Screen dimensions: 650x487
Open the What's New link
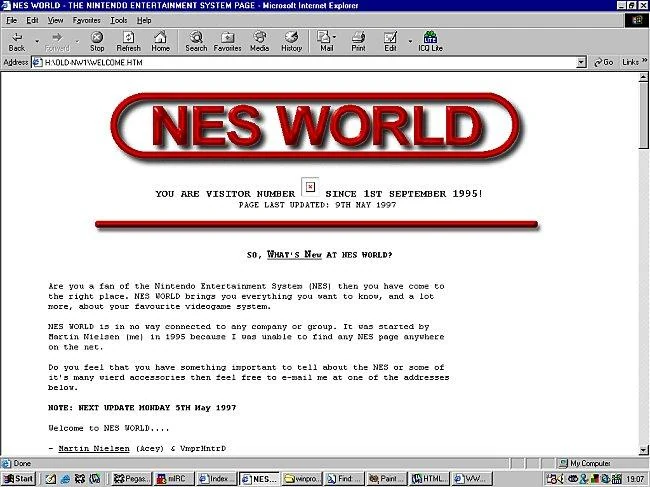(294, 254)
